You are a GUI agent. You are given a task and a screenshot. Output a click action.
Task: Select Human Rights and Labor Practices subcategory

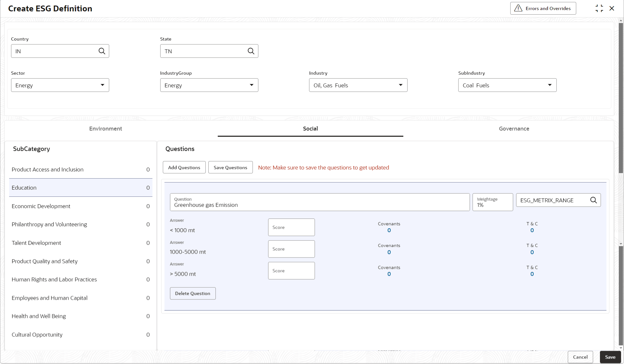(54, 280)
